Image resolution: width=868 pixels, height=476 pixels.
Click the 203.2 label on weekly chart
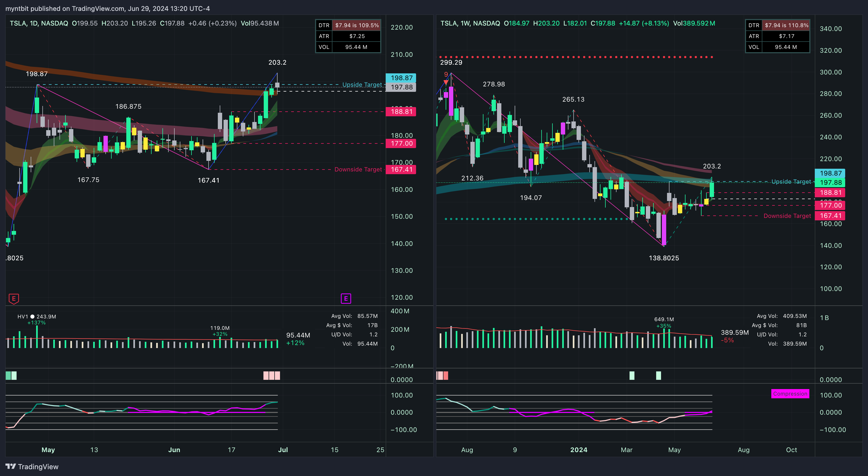[712, 166]
